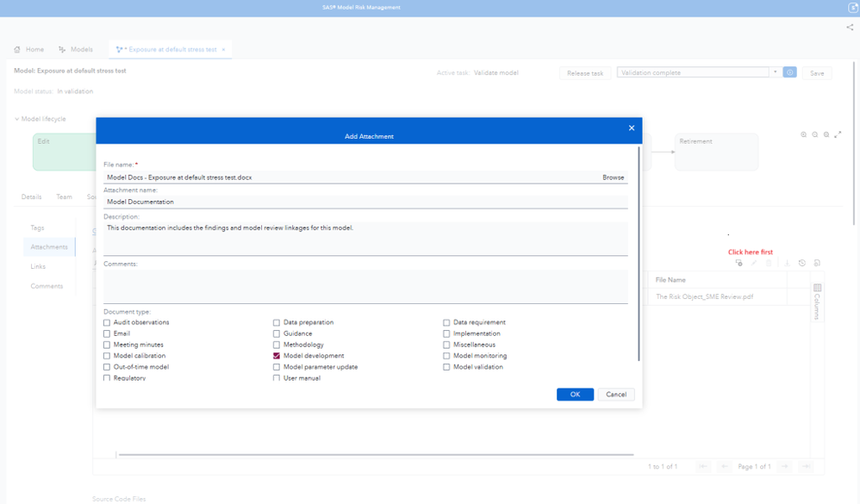Viewport: 860px width, 504px height.
Task: Click Browse to choose a file
Action: [x=614, y=177]
